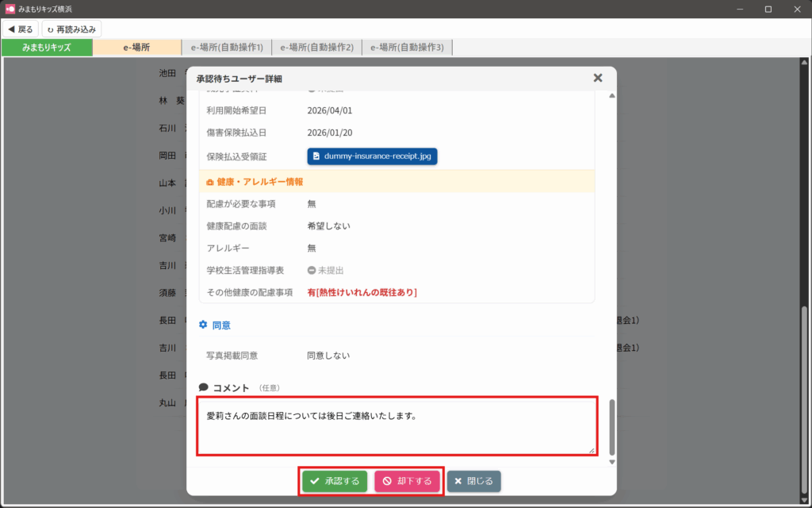This screenshot has width=812, height=508.
Task: Click the みまもりキッズ横浜 app icon in title bar
Action: (10, 10)
